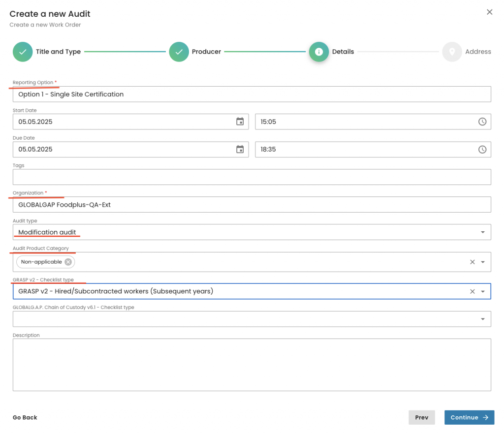Click the Start Date clock icon
The image size is (504, 433).
tap(482, 122)
